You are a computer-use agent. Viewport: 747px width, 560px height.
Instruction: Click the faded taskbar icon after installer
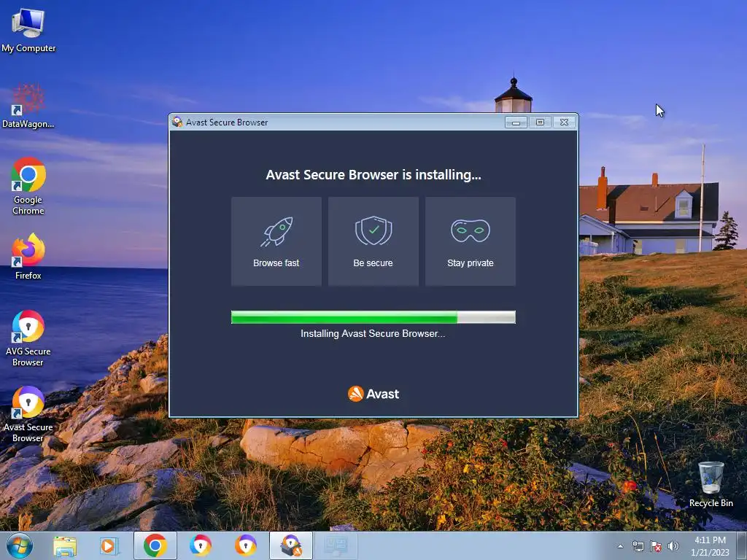(x=336, y=545)
